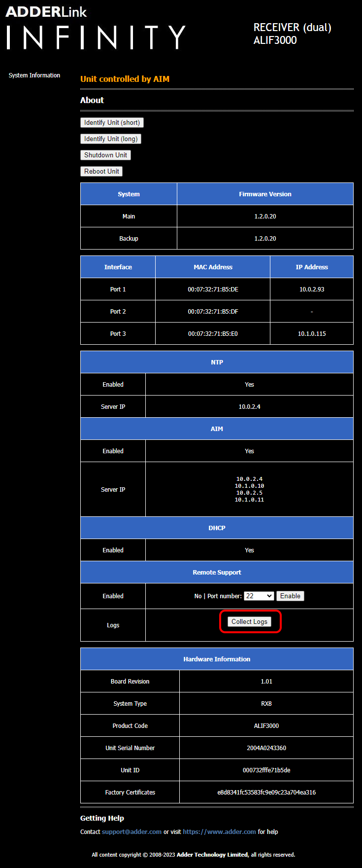Image resolution: width=362 pixels, height=868 pixels.
Task: Click the NTP Enabled value Yes
Action: 249,385
